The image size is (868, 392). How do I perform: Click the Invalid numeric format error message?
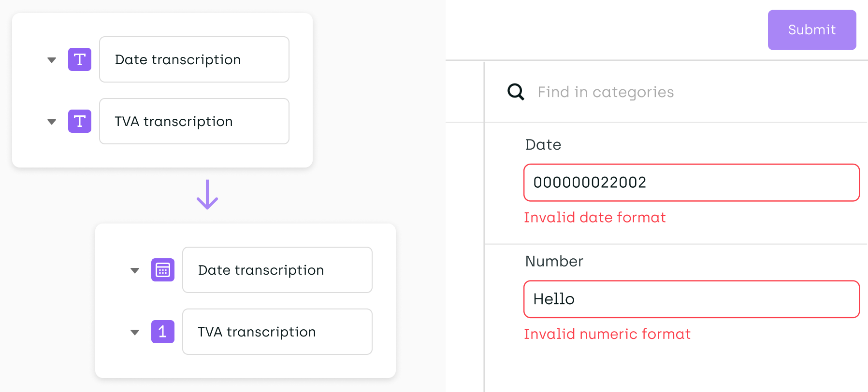coord(608,334)
